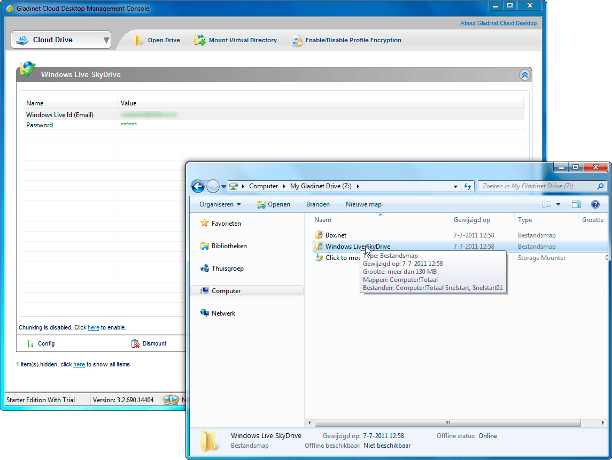Click the search field in My Gladinet Drive
612x460 pixels.
coord(530,186)
